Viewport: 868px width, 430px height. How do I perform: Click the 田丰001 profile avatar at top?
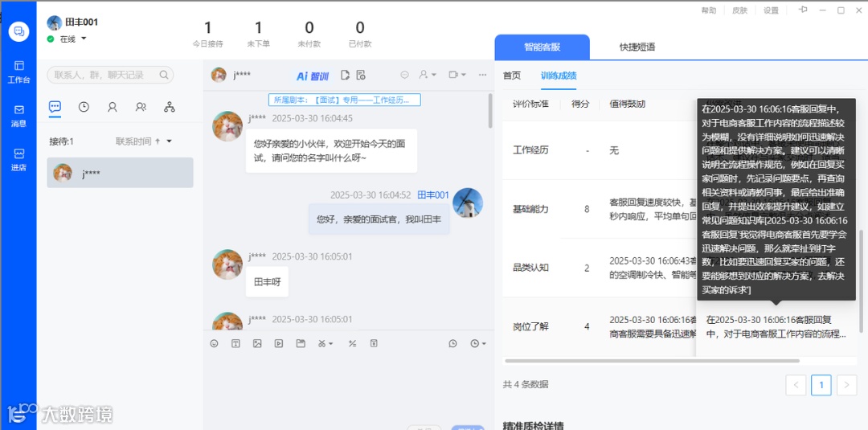click(x=55, y=23)
